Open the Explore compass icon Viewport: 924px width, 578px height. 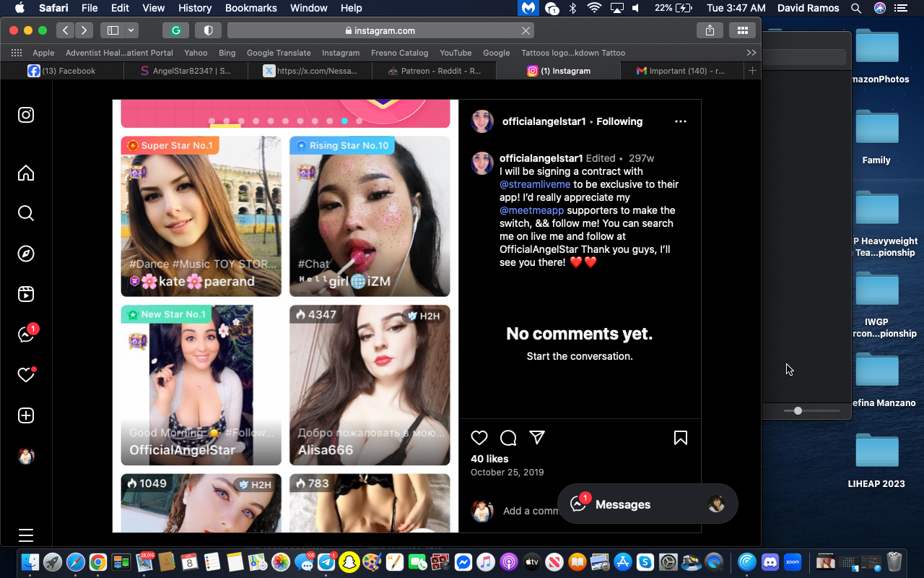(26, 254)
